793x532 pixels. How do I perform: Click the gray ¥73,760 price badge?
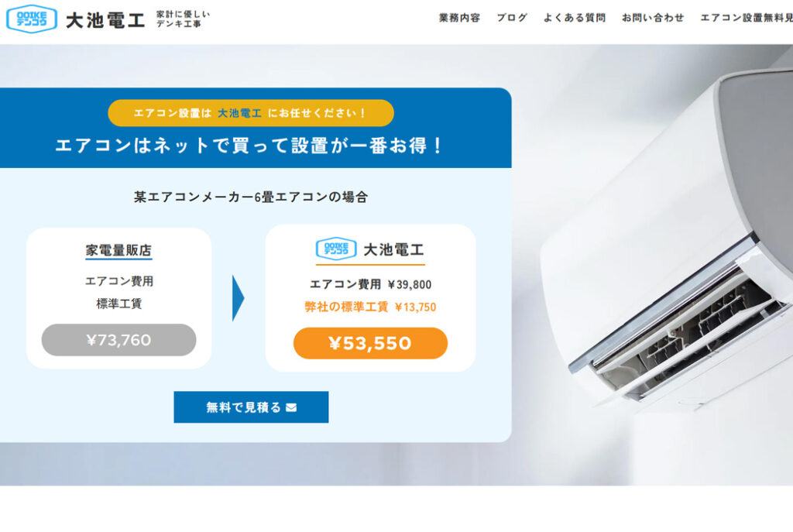click(x=118, y=340)
